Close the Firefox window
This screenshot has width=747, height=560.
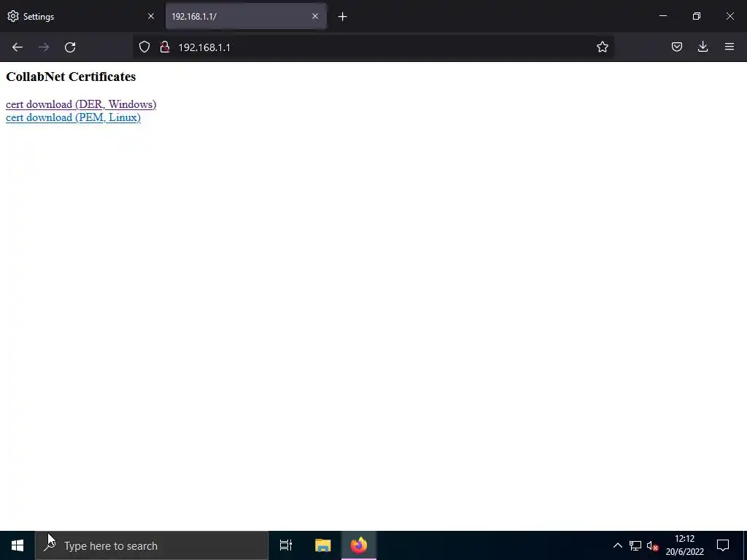(x=729, y=16)
